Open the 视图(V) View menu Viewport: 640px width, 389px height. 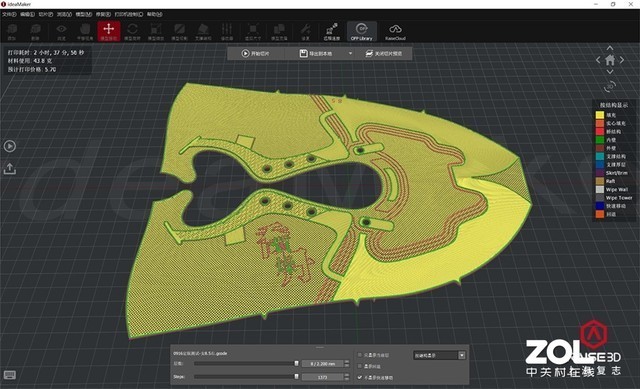click(64, 14)
